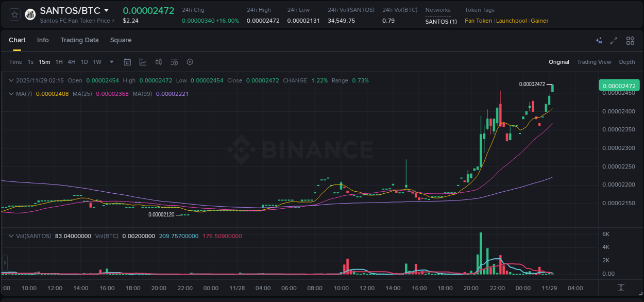The image size is (644, 302).
Task: Expand chart to fullscreen
Action: (614, 41)
